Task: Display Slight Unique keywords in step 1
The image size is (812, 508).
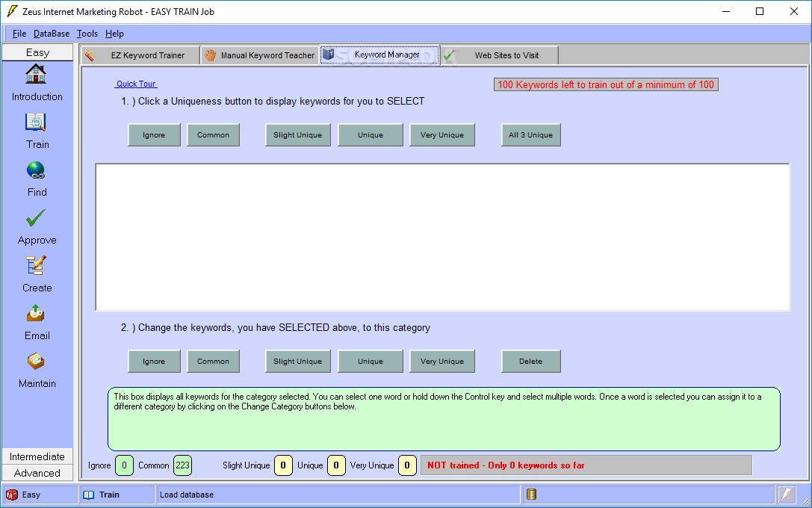Action: 298,134
